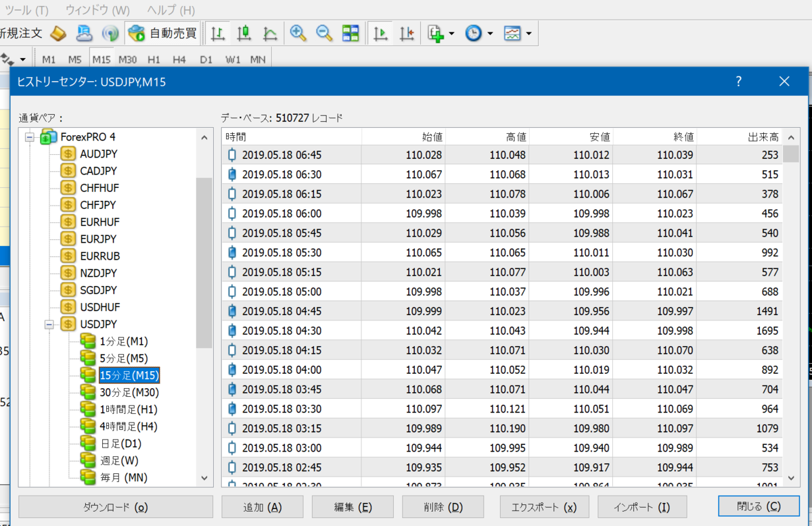The image size is (812, 526).
Task: Click the 削除 (D) button
Action: point(443,507)
